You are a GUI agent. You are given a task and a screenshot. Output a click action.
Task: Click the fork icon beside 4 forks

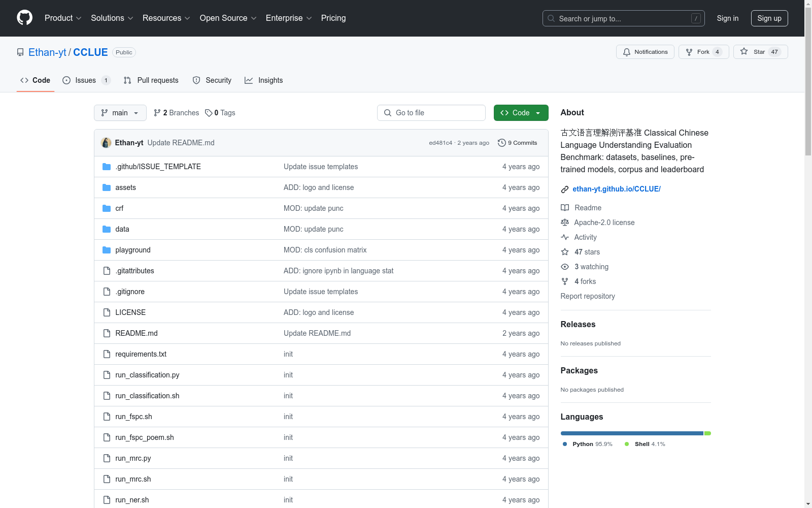pyautogui.click(x=565, y=281)
